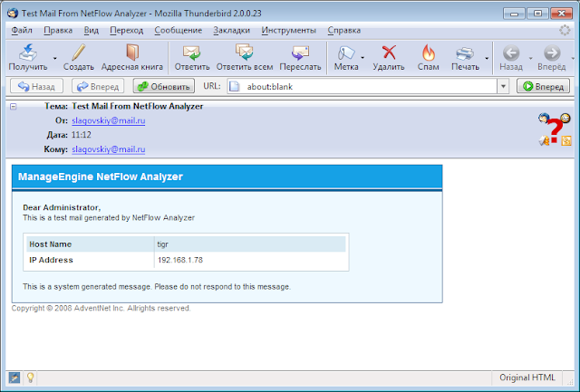Click Назад button in URL bar
Image resolution: width=580 pixels, height=392 pixels.
click(x=36, y=86)
